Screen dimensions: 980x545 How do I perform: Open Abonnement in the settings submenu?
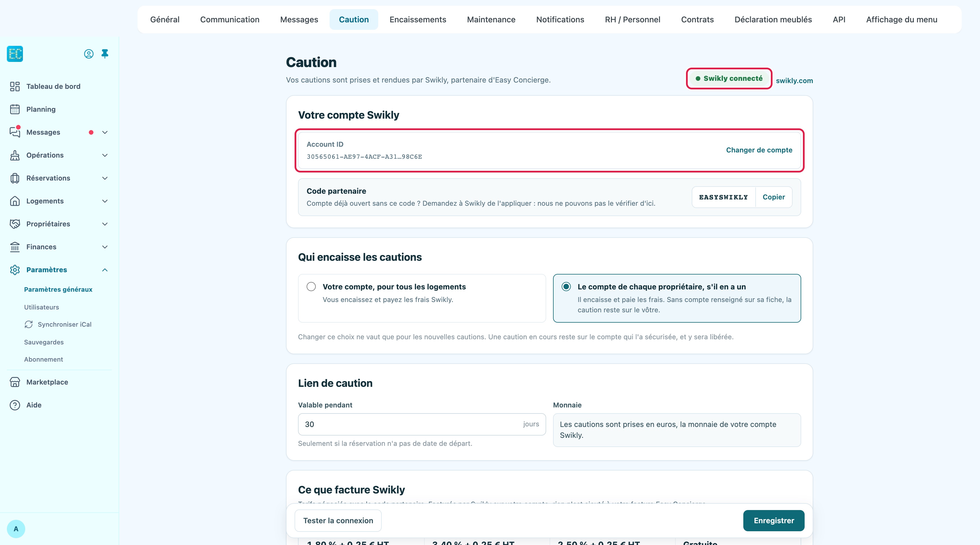point(43,359)
